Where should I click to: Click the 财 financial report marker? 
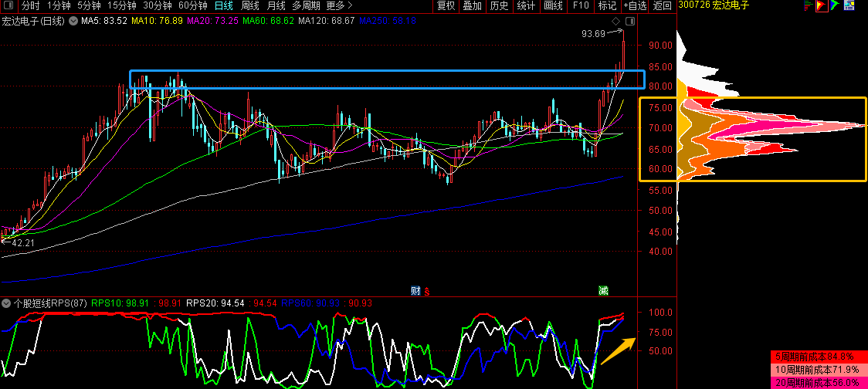[x=415, y=291]
